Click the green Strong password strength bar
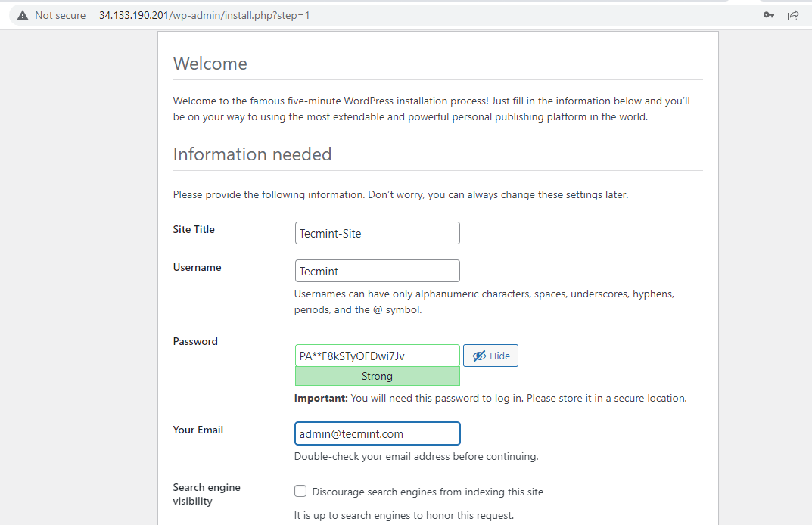 click(x=377, y=377)
